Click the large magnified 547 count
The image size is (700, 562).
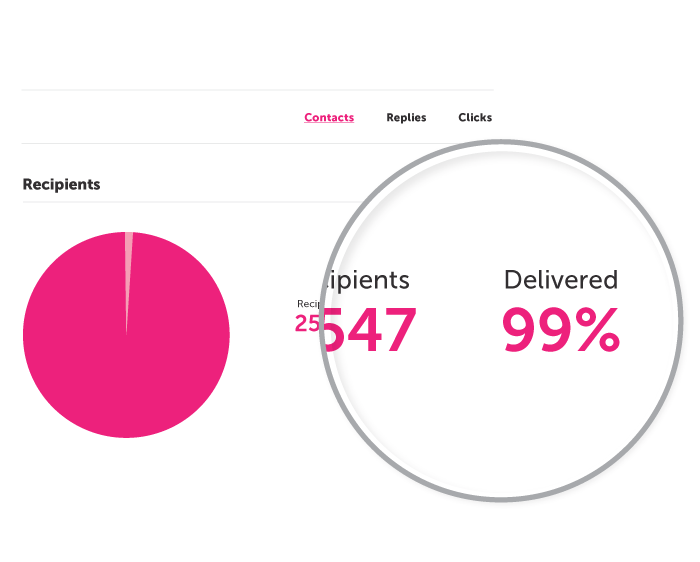coord(369,329)
